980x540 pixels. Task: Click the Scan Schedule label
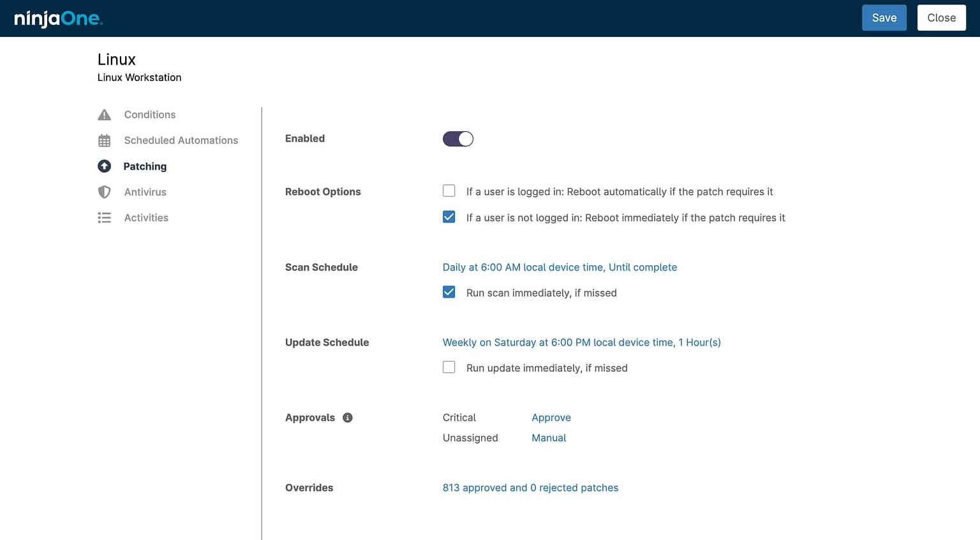pyautogui.click(x=322, y=267)
